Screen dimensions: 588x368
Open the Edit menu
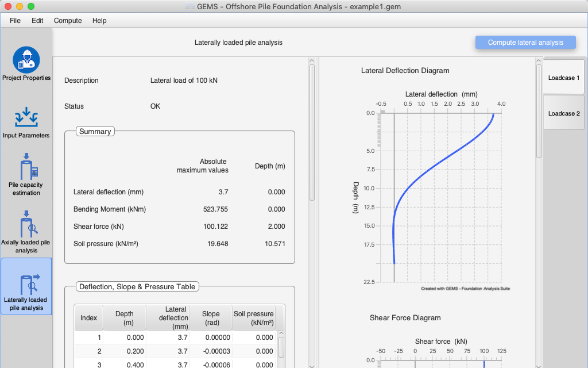[x=37, y=21]
